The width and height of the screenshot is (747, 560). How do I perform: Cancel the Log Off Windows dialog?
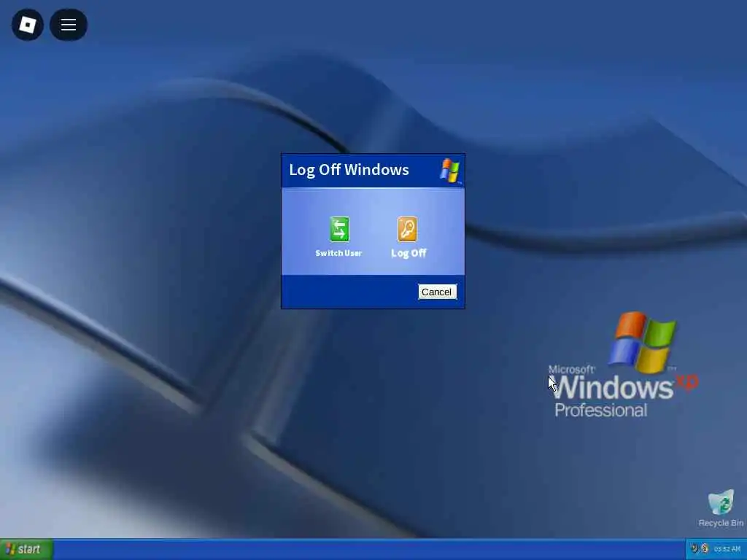pyautogui.click(x=437, y=292)
